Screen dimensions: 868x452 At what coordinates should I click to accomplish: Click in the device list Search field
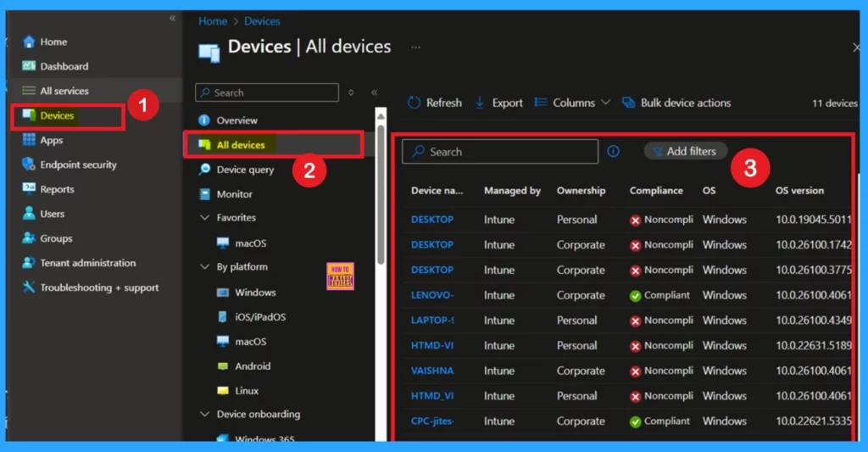pos(500,151)
